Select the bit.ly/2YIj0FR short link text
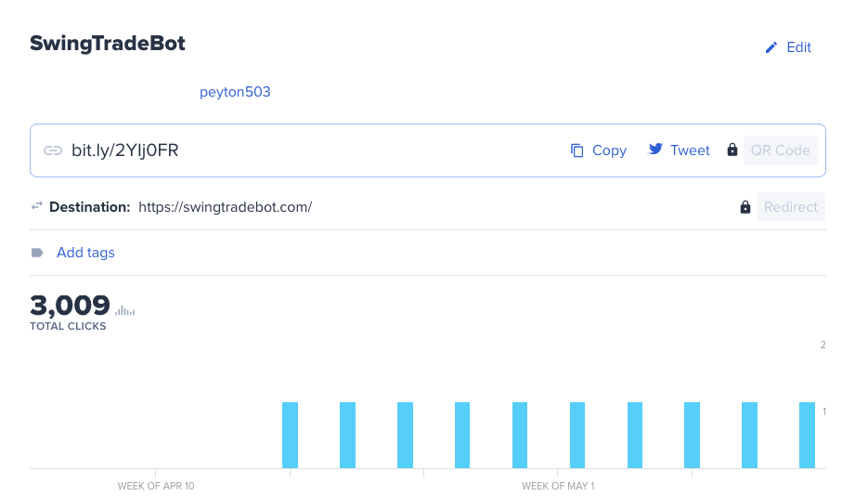Image resolution: width=868 pixels, height=496 pixels. 125,150
